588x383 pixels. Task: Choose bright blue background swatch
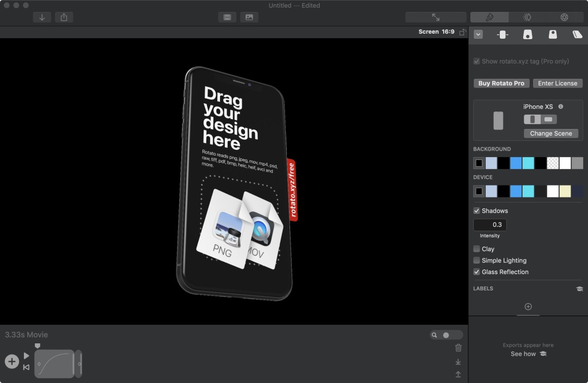516,163
